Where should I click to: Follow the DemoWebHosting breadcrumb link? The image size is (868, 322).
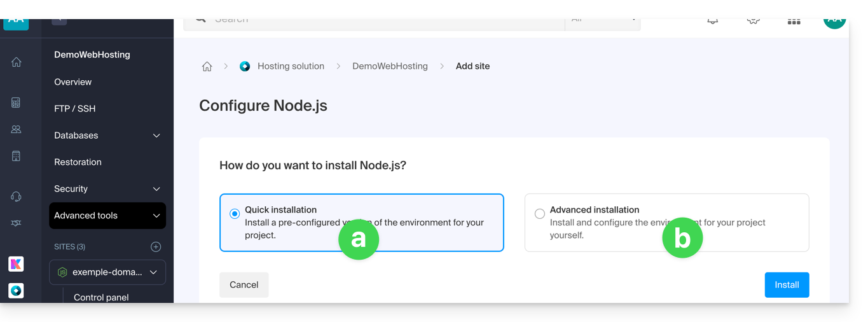(390, 66)
